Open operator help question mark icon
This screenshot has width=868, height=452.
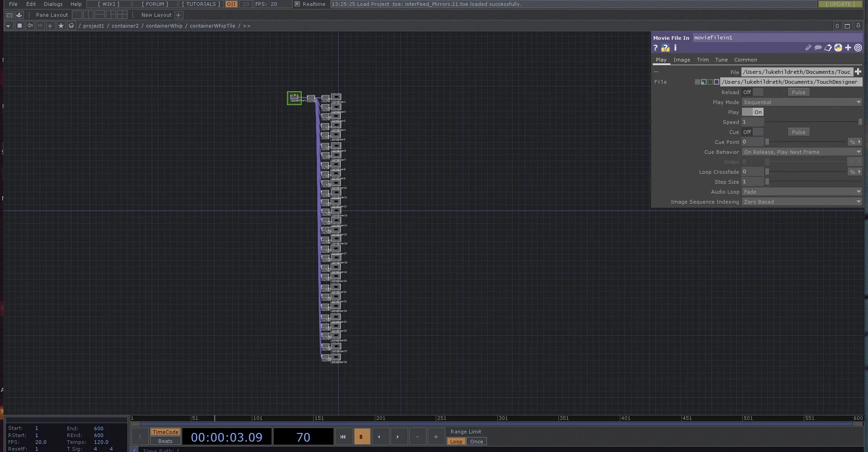(x=656, y=48)
